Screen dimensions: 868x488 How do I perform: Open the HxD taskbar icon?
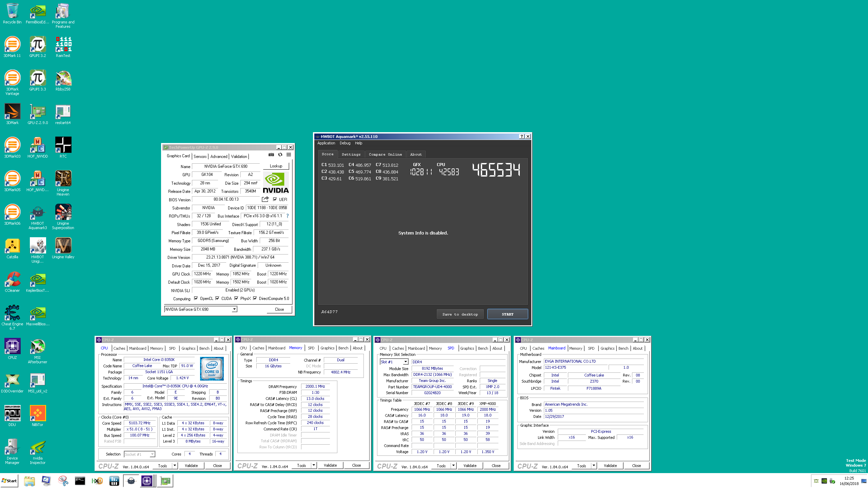tap(97, 481)
